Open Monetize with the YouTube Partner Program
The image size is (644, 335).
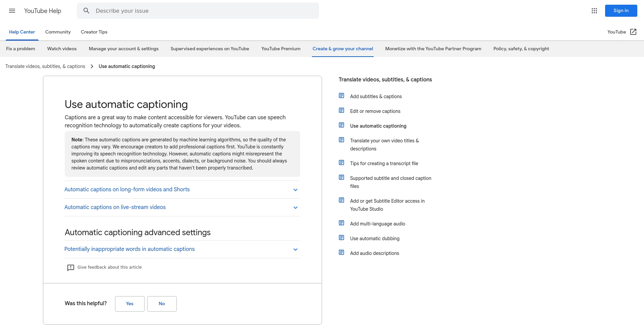pos(433,49)
